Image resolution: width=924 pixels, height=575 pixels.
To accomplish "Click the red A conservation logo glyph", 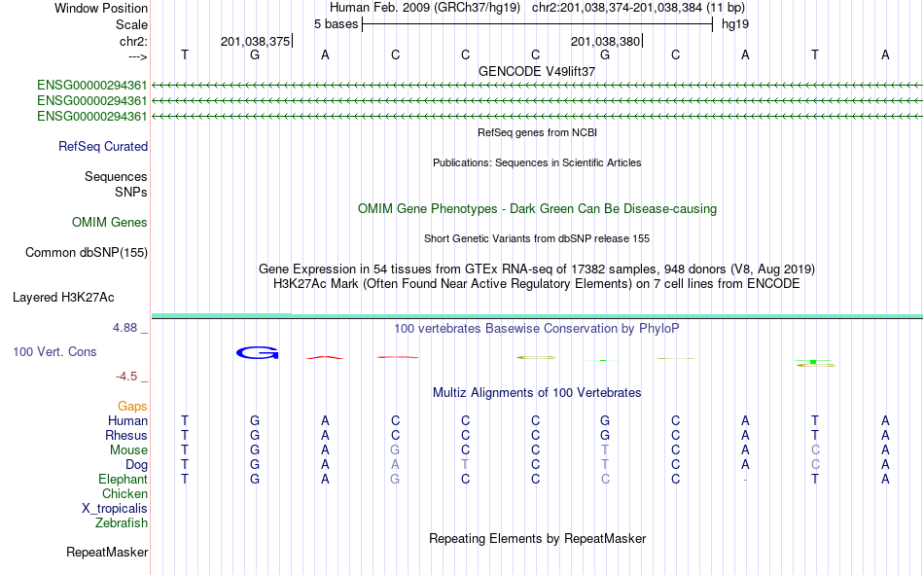I will 325,357.
